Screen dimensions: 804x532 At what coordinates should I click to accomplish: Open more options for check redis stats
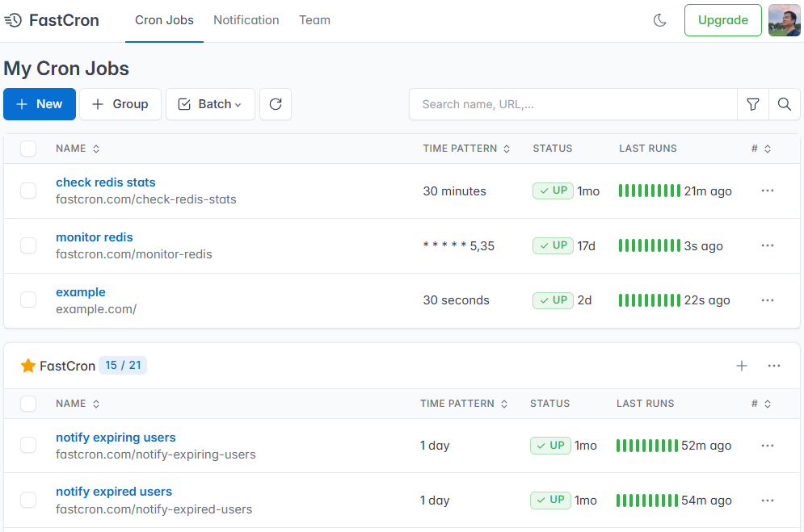point(767,191)
